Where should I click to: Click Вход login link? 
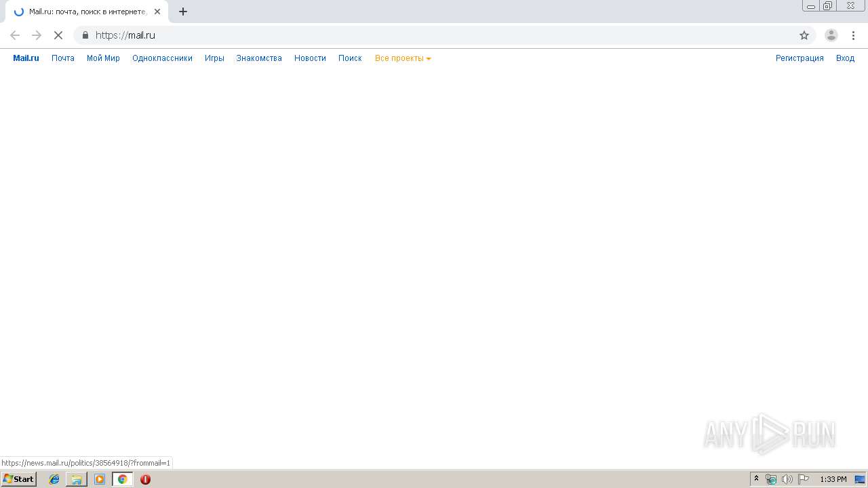pos(845,58)
